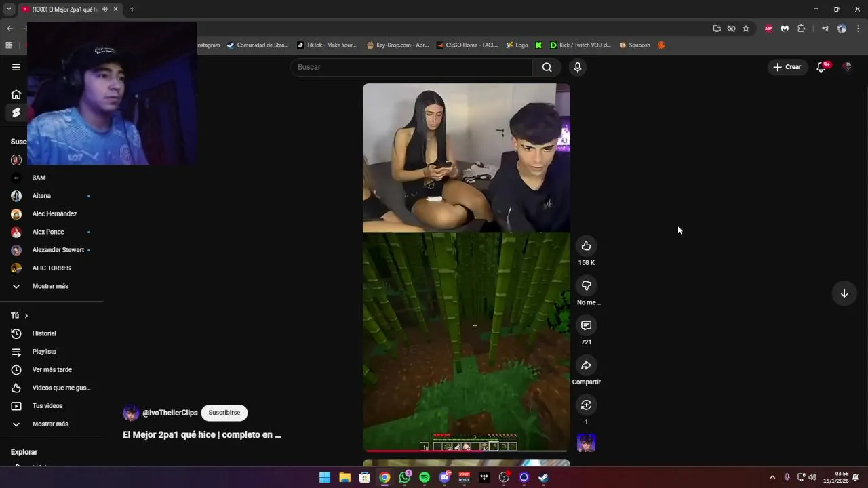Click the Short title 'El Mejor 2pa1 qué hice'
This screenshot has width=868, height=488.
pos(202,435)
